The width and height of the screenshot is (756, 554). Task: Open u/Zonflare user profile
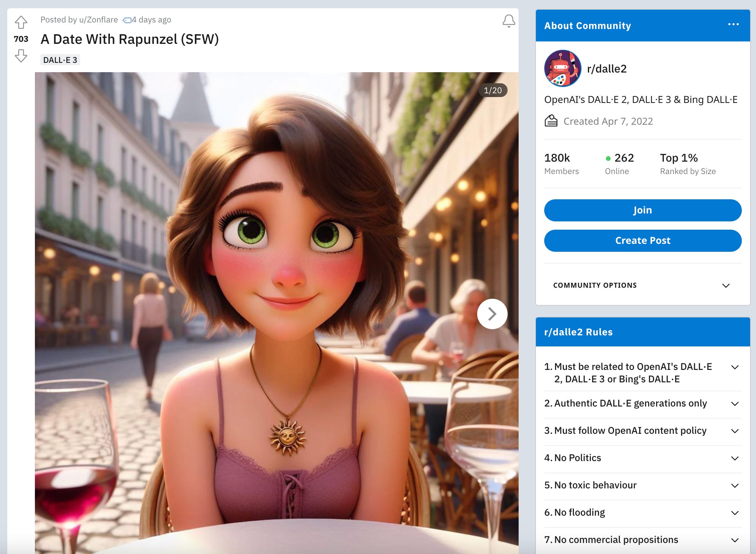[98, 20]
